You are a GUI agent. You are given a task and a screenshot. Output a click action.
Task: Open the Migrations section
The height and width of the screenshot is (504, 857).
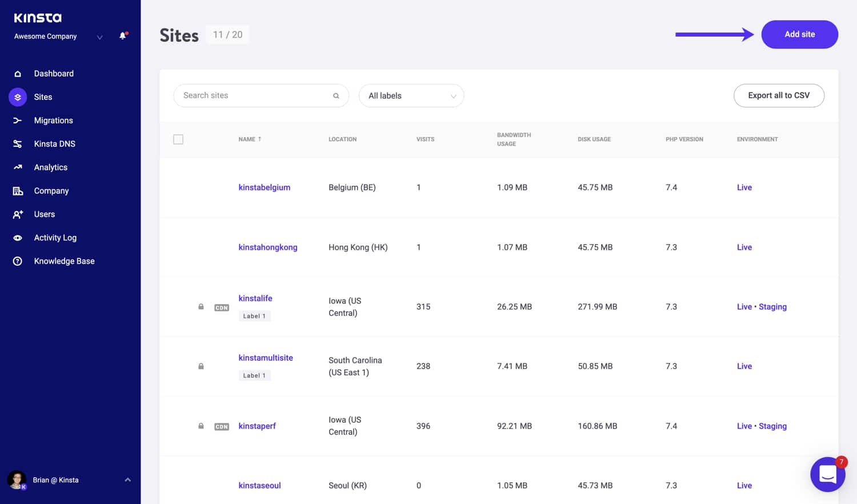[54, 120]
